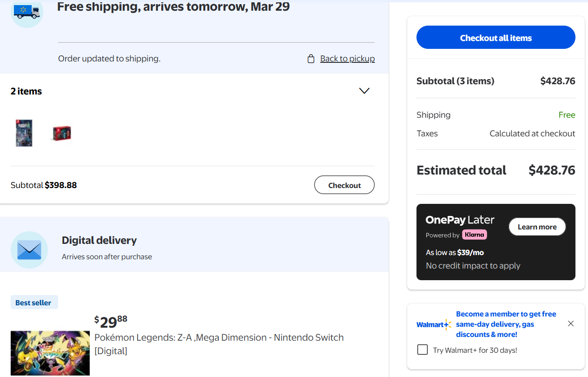Screen dimensions: 588x377
Task: Dismiss the Walmart+ membership banner
Action: click(571, 323)
